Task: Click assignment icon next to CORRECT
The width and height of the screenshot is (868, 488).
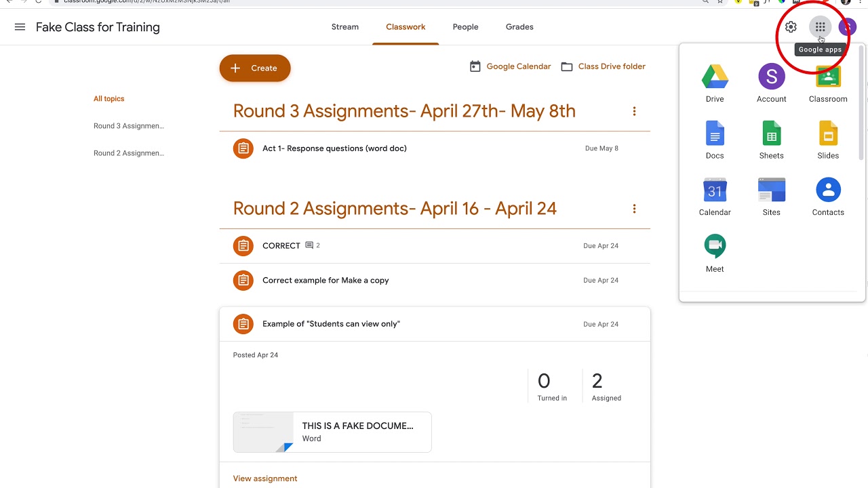Action: (x=243, y=246)
